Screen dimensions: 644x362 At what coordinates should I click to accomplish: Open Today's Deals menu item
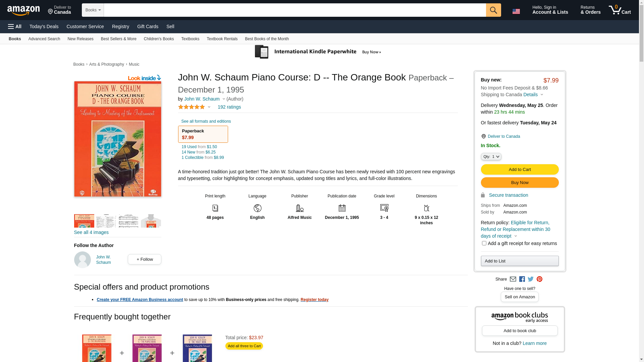click(44, 26)
